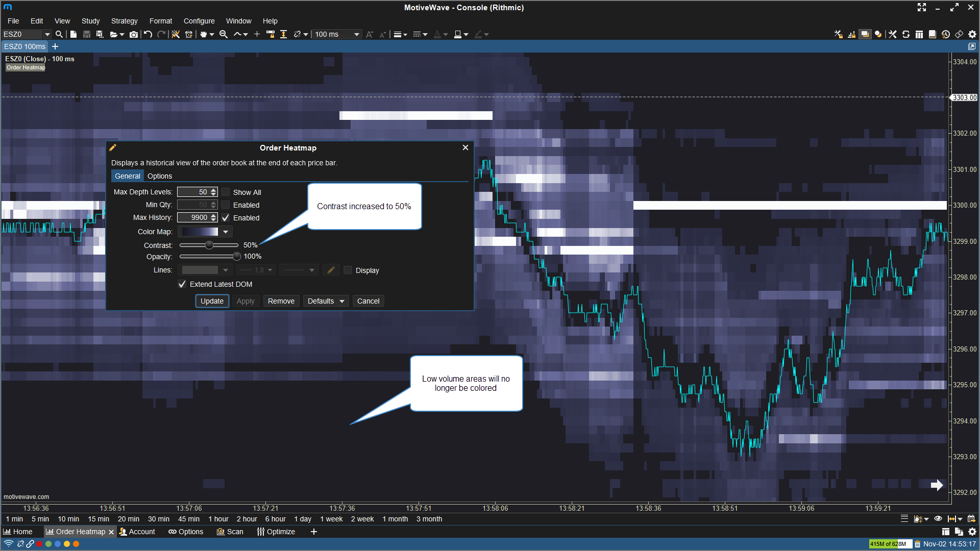The height and width of the screenshot is (551, 980).
Task: Enable the Show All checkbox
Action: pyautogui.click(x=226, y=192)
